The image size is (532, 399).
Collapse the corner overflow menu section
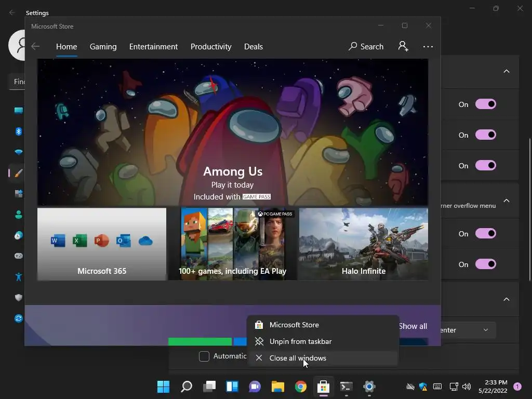coord(507,201)
